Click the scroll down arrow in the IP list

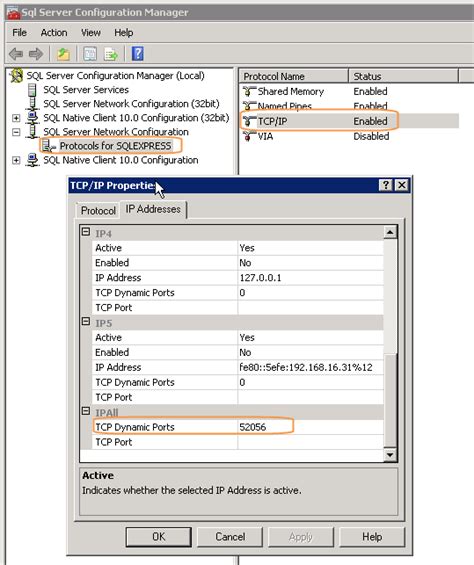click(390, 455)
